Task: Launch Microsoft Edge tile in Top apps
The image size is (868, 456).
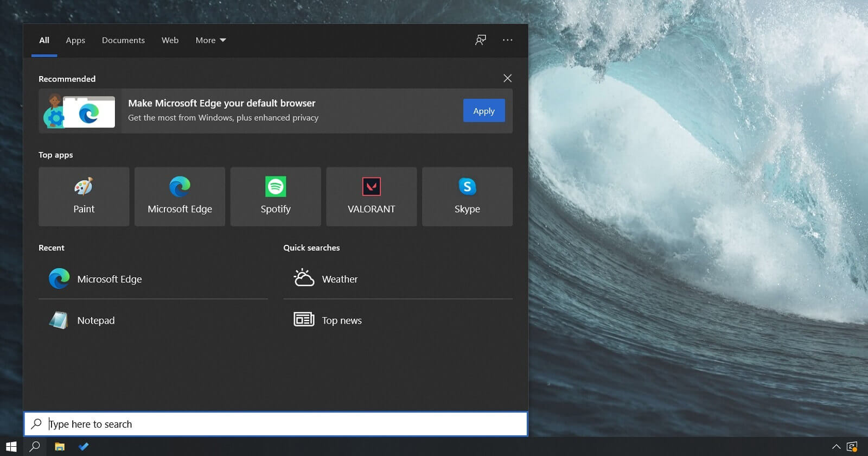Action: pos(180,197)
